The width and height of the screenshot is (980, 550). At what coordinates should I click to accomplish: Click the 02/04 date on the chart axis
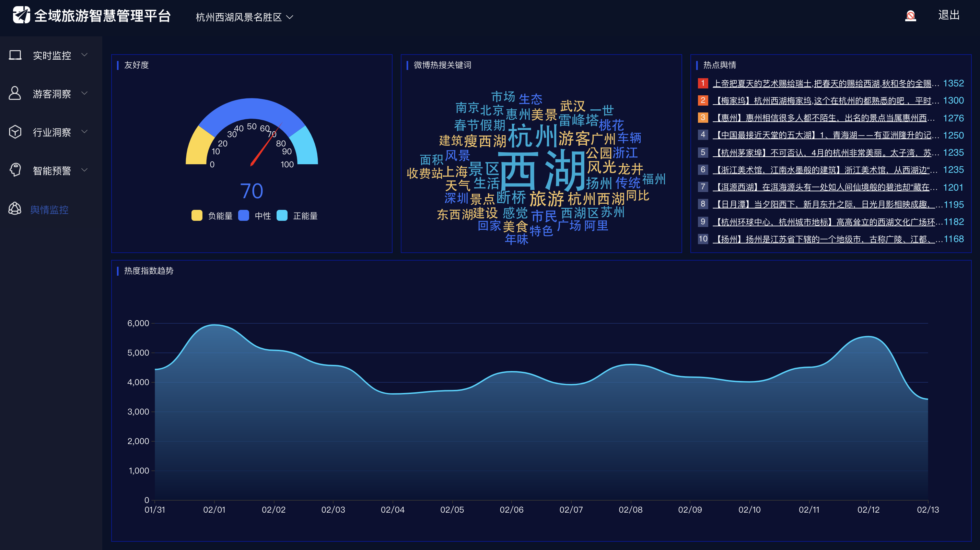393,510
